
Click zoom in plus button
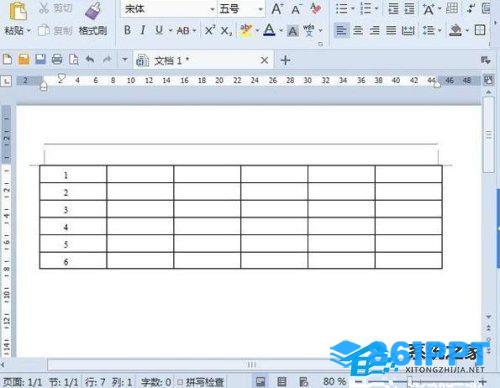[482, 382]
